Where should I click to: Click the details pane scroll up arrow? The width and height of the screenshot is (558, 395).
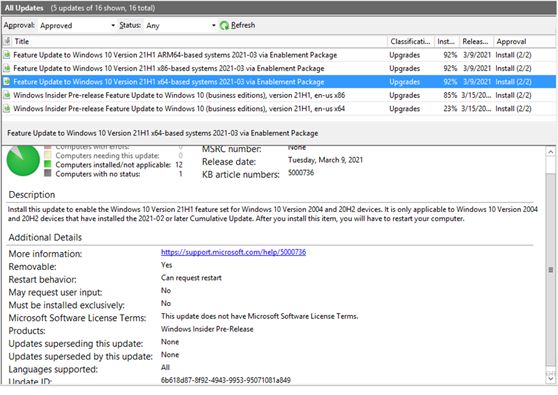[x=551, y=152]
